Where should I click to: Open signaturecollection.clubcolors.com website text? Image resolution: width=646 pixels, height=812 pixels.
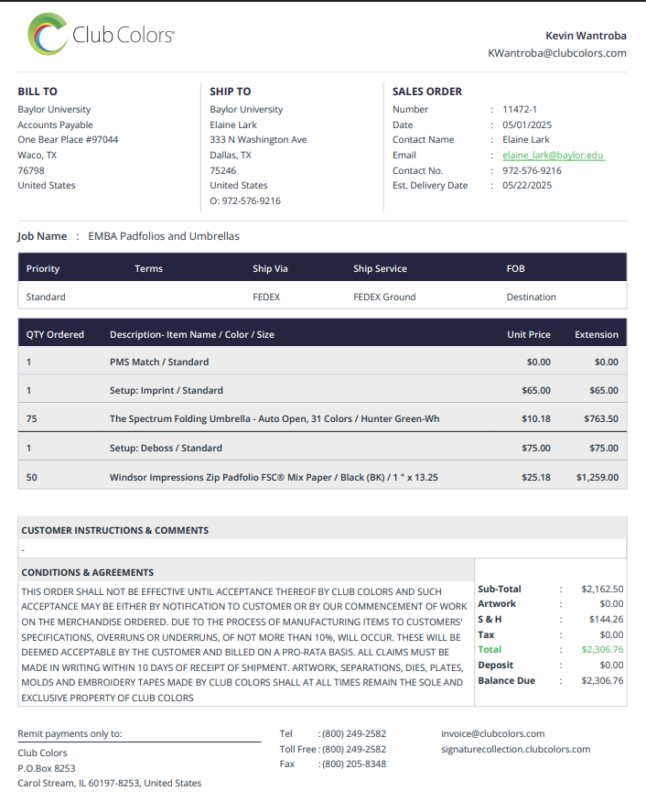point(515,749)
